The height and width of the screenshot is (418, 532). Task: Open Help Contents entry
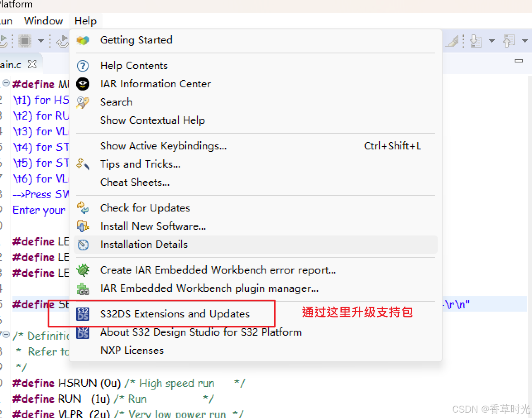(256, 66)
